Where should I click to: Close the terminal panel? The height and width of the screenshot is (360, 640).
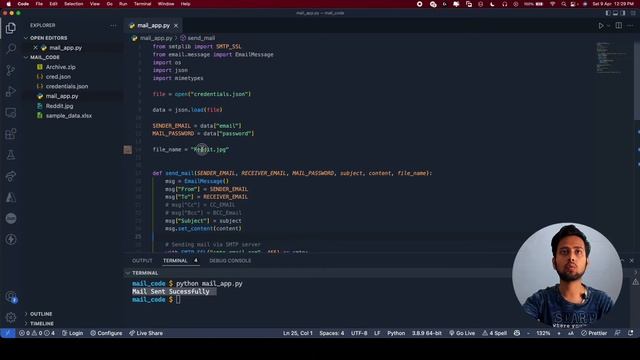[631, 260]
